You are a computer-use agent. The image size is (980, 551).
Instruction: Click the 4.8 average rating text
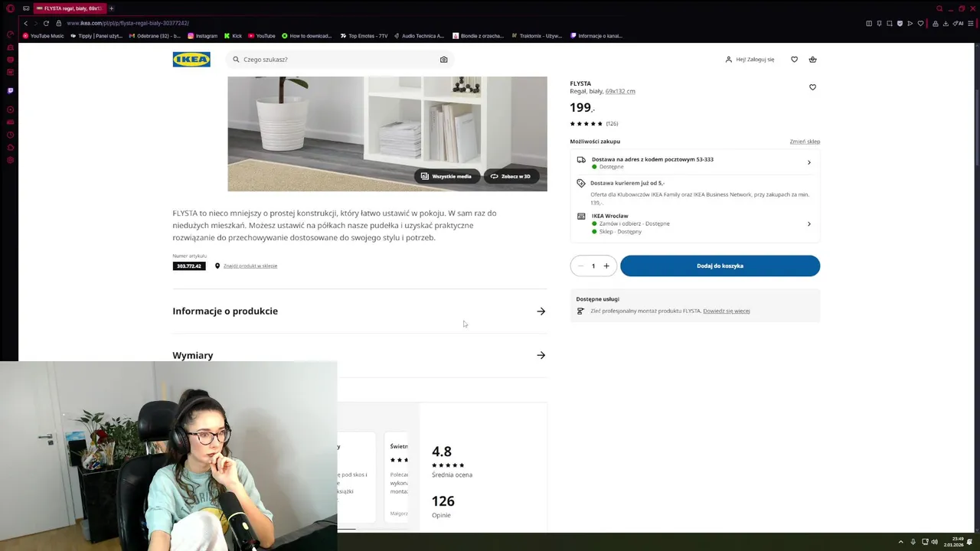pyautogui.click(x=442, y=452)
